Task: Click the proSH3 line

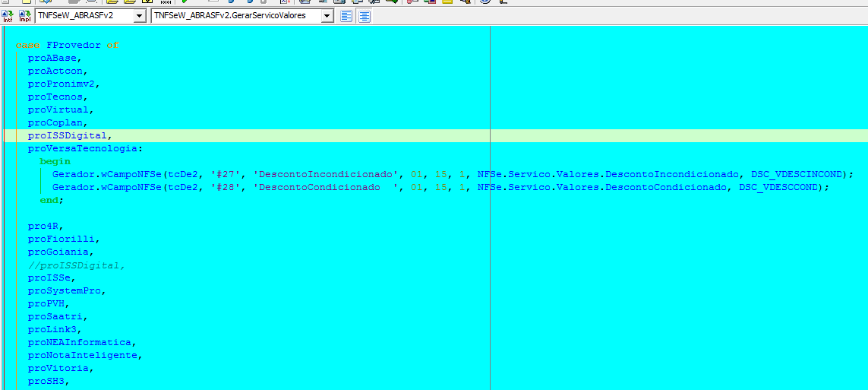Action: (x=49, y=382)
